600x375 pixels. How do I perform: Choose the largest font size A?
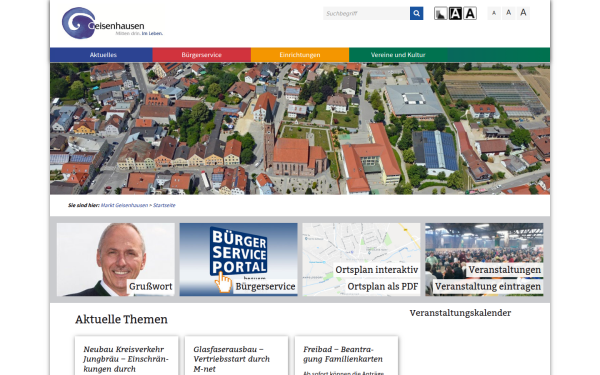[x=523, y=13]
